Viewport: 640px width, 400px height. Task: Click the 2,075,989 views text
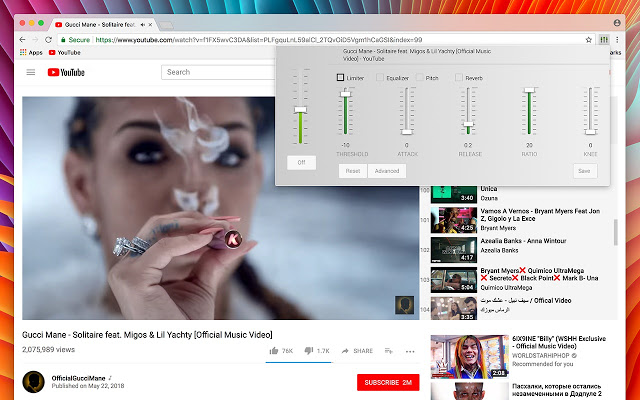point(49,349)
